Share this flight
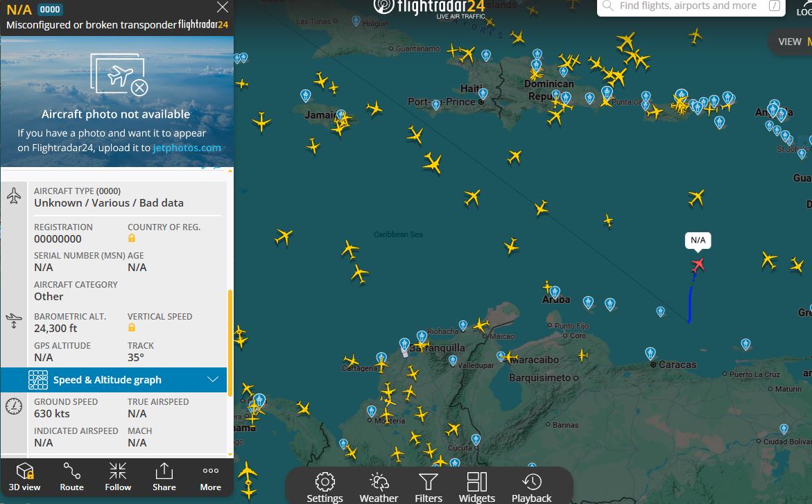 [x=164, y=477]
